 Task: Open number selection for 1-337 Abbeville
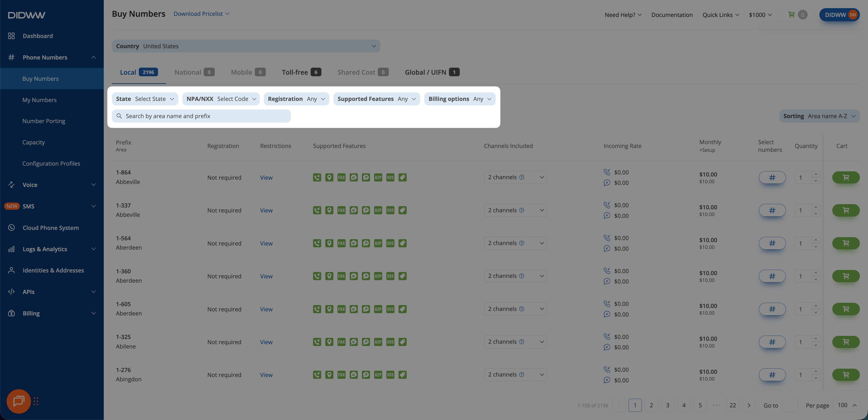click(772, 210)
